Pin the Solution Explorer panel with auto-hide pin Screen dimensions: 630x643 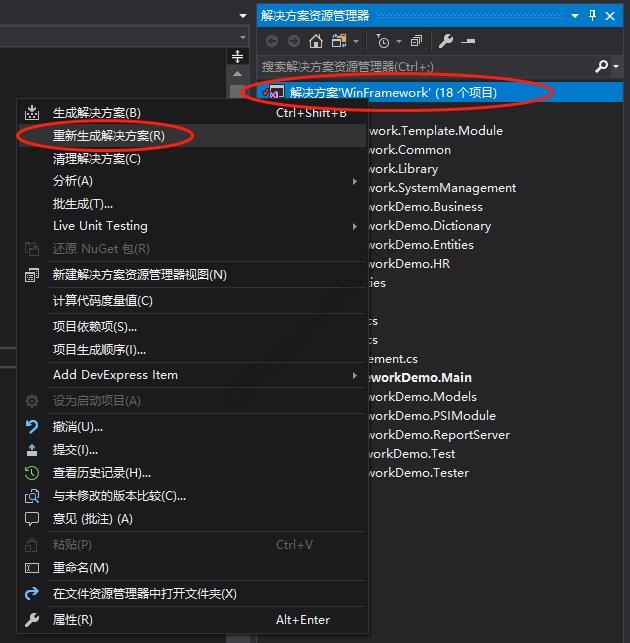(592, 15)
